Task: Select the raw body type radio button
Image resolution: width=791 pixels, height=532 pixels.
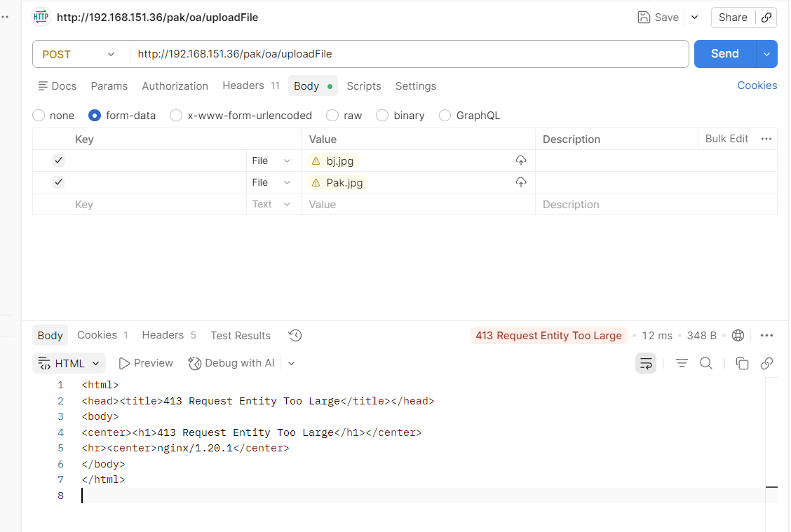Action: point(332,116)
